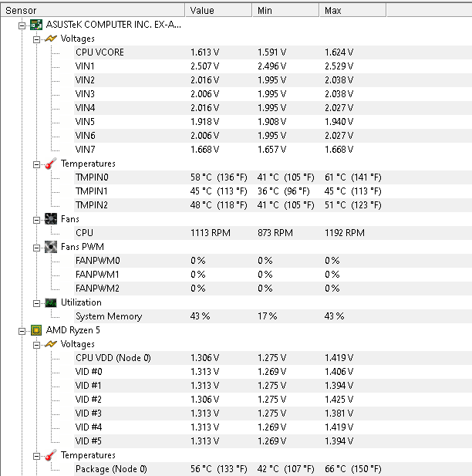Click the AMD Ryzen 5 chip icon
Image resolution: width=472 pixels, height=476 pixels.
click(36, 330)
